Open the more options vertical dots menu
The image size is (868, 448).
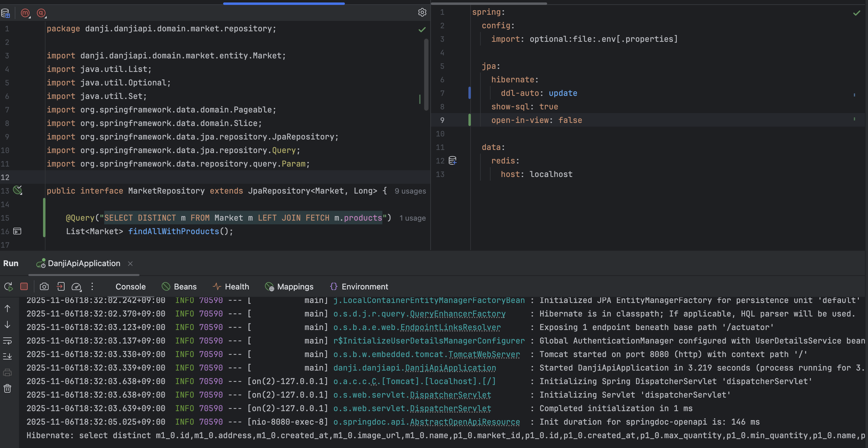pyautogui.click(x=92, y=287)
